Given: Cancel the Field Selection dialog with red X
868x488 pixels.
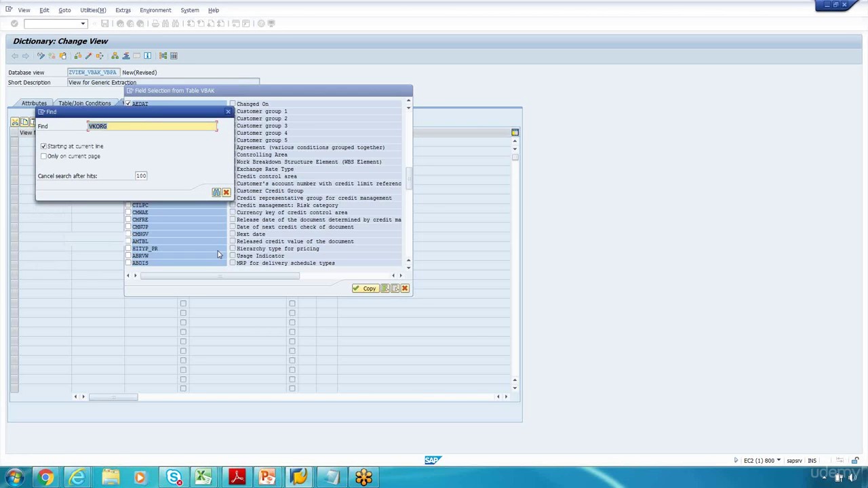Looking at the screenshot, I should 405,289.
